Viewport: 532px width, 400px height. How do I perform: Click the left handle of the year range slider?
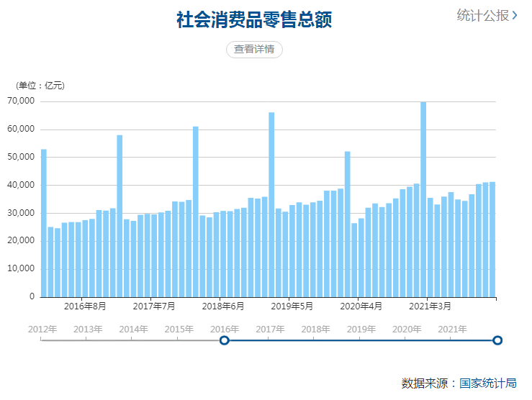(x=225, y=340)
